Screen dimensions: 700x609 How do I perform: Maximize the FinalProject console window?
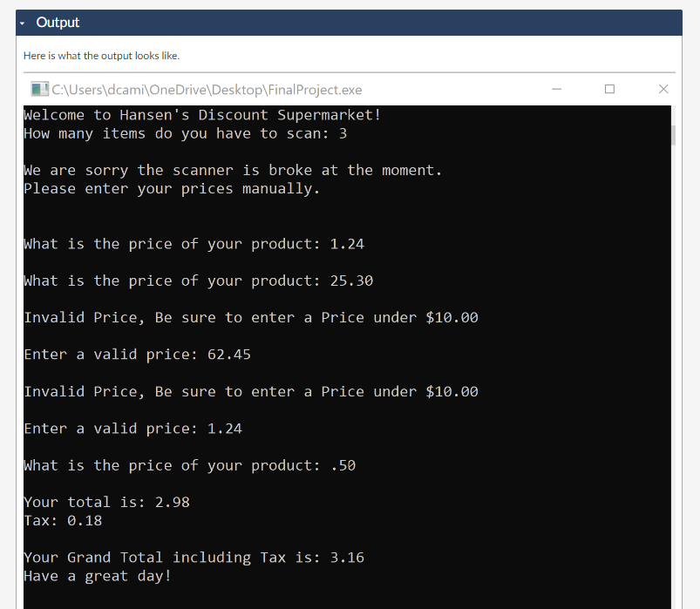pos(608,90)
